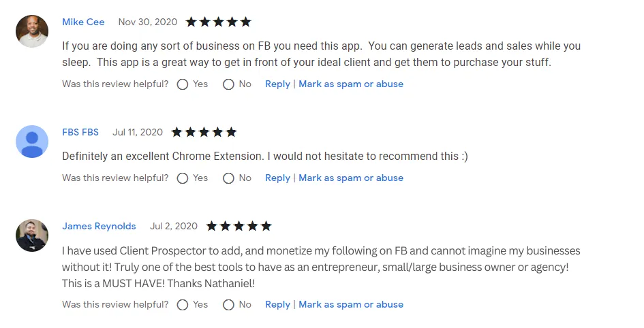Select Yes for James Reynolds' review
The height and width of the screenshot is (328, 644).
(x=183, y=305)
